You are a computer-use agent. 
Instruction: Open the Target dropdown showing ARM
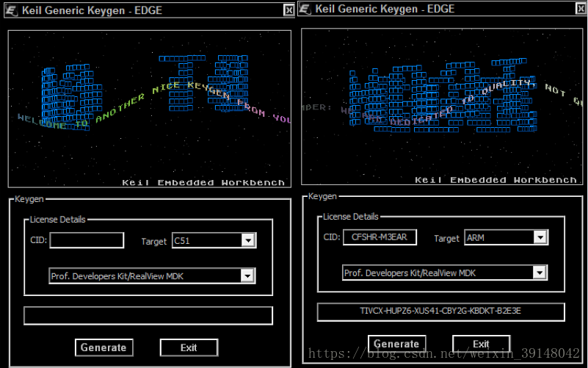pos(507,237)
